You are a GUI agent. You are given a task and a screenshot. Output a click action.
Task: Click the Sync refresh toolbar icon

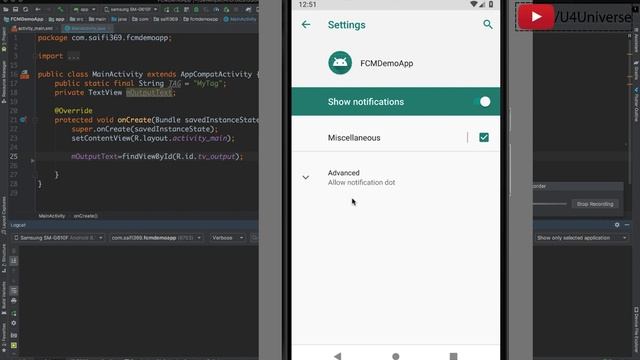25,9
